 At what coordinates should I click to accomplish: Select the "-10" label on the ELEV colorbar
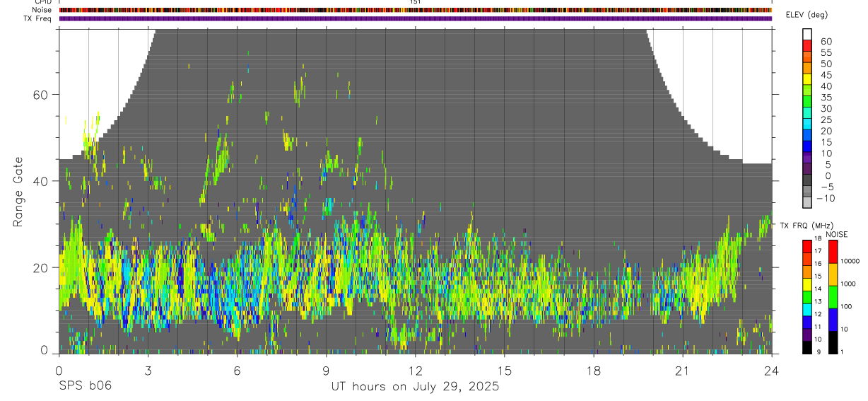[x=827, y=198]
